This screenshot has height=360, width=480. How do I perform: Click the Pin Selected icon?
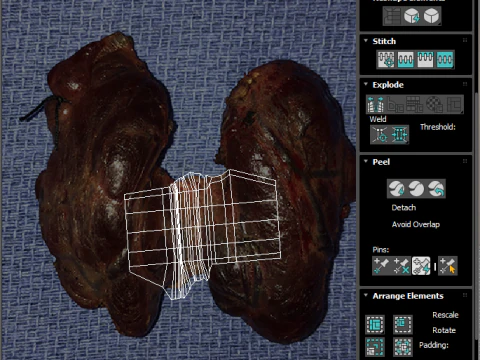pyautogui.click(x=382, y=266)
